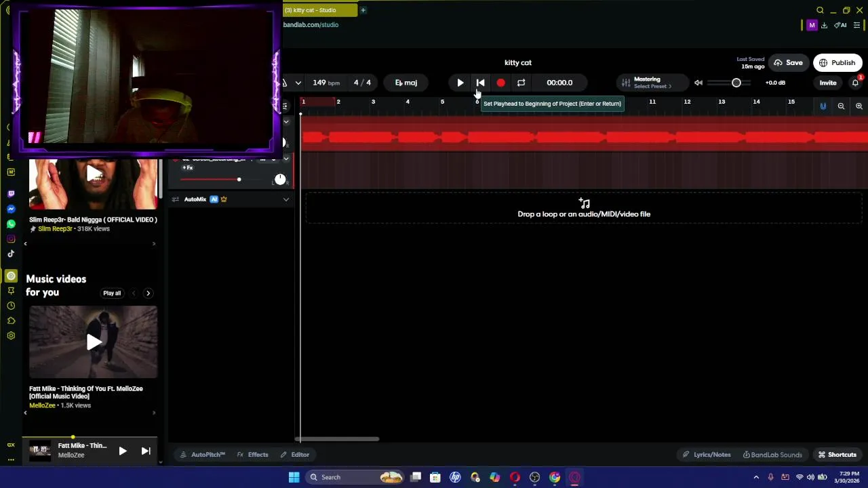Click the Invite button

[828, 83]
